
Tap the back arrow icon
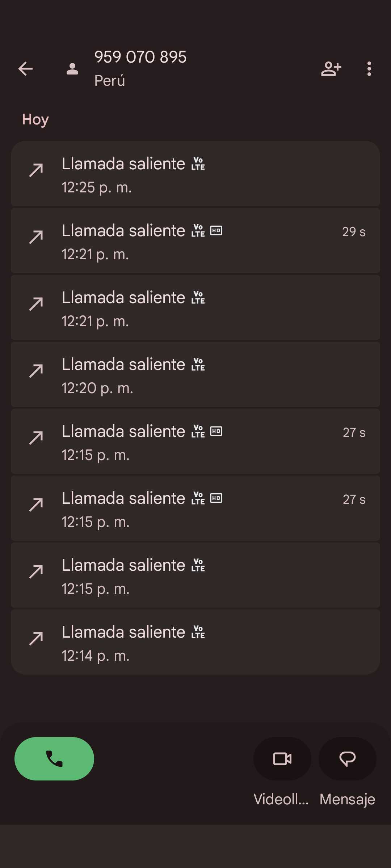click(x=25, y=69)
